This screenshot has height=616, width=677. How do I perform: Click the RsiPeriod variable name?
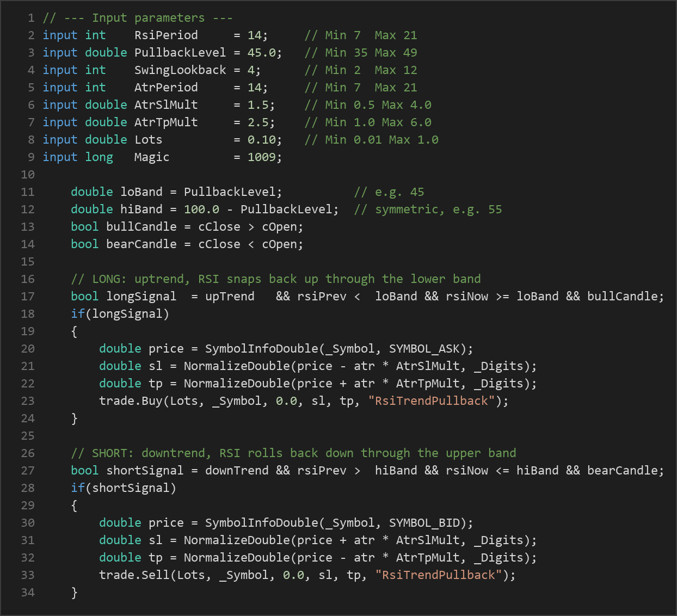(166, 35)
